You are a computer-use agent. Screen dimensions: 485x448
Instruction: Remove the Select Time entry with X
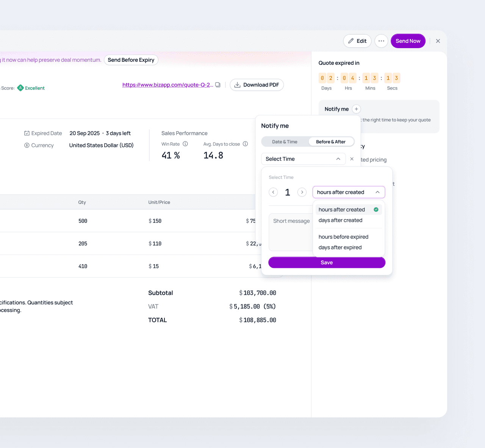click(352, 159)
